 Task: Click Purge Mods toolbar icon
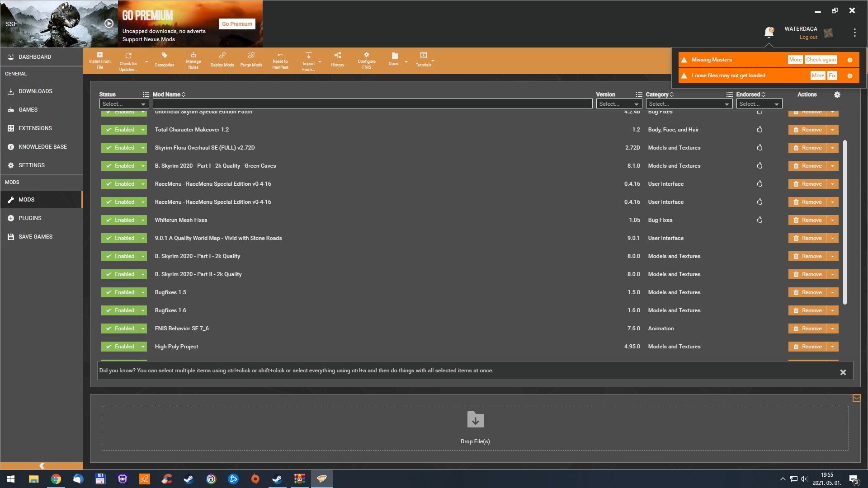pyautogui.click(x=251, y=61)
